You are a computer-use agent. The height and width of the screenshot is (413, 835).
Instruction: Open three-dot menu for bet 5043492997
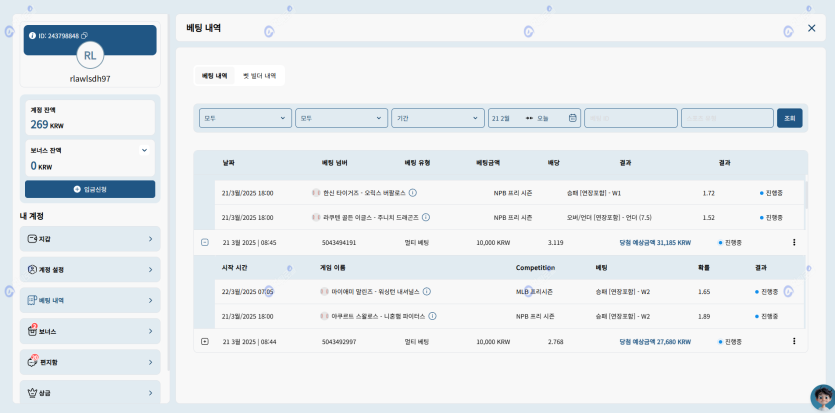[794, 342]
